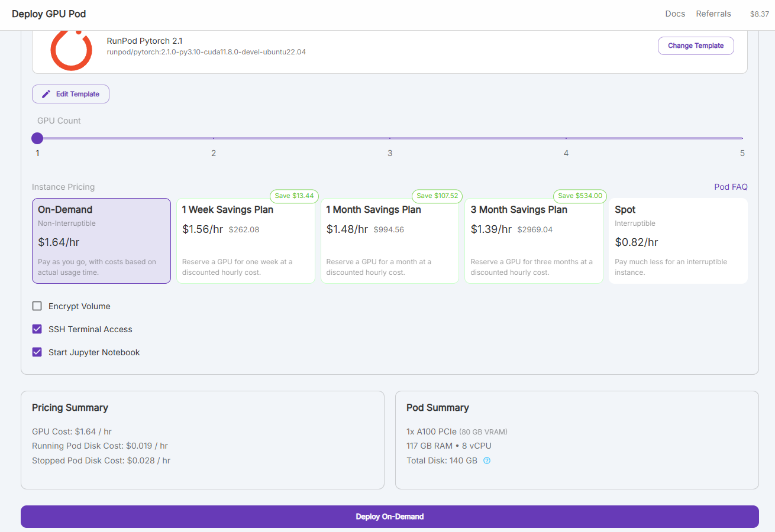Choose the 1 Month Savings Plan card
The width and height of the screenshot is (775, 532).
pos(390,241)
